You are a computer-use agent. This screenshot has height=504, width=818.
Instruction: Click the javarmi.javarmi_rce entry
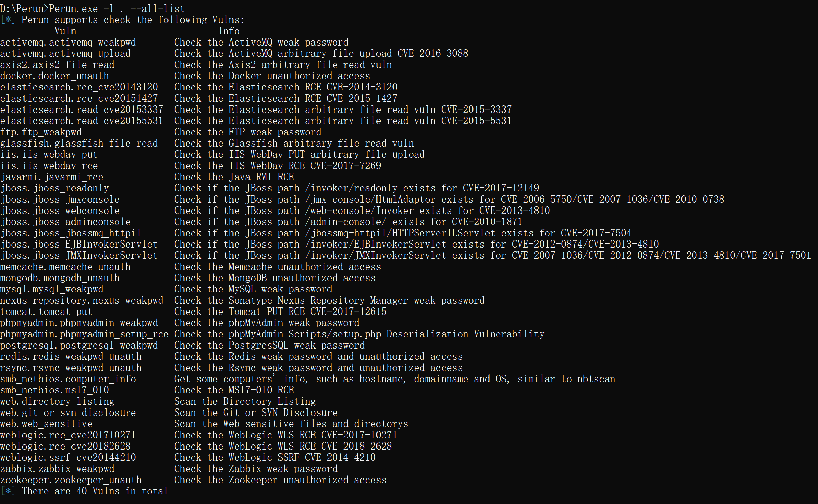point(52,177)
